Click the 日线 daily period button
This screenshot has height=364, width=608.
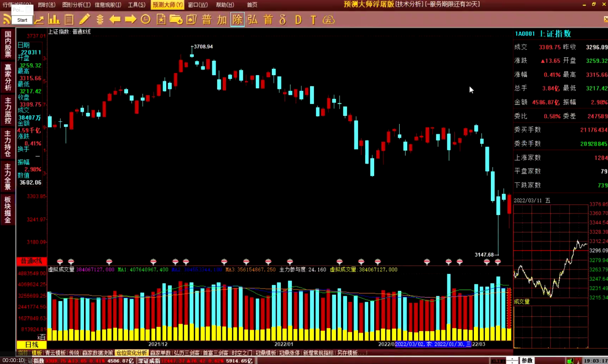32,345
